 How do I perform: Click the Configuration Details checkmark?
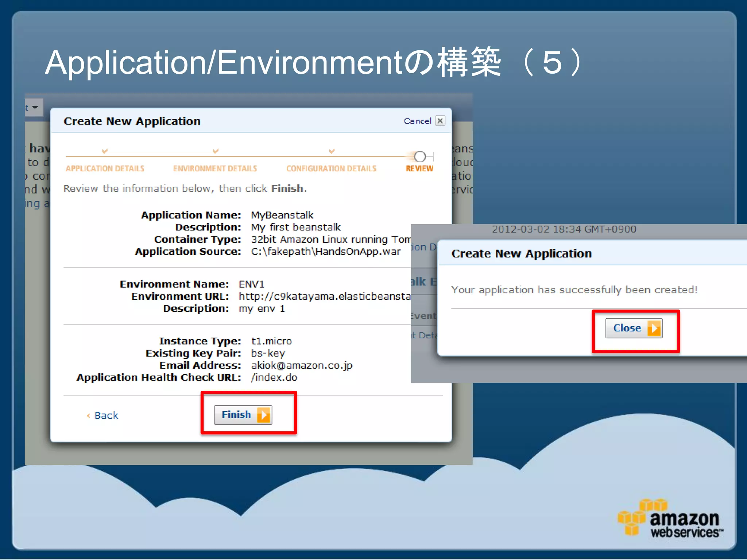tap(332, 151)
